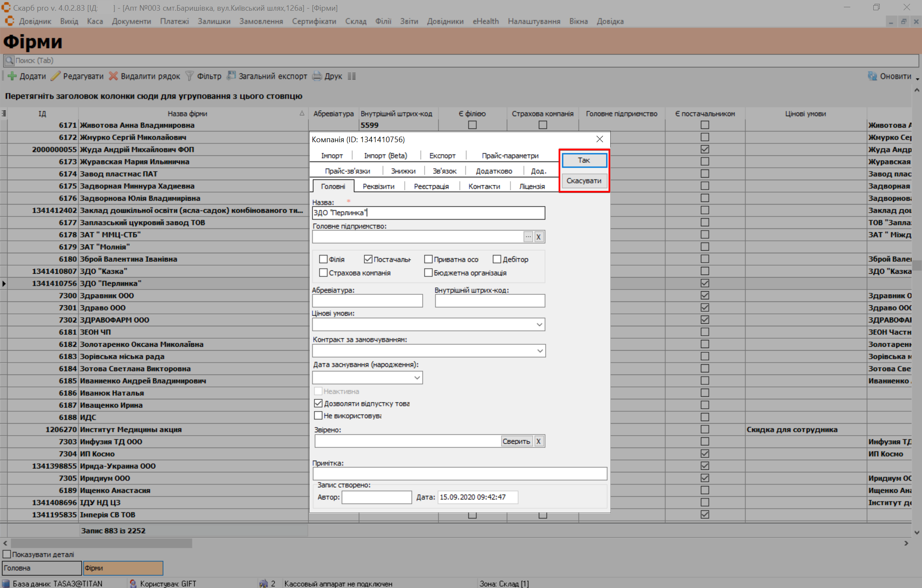Tick the Бюджетна організація checkbox

pos(428,272)
